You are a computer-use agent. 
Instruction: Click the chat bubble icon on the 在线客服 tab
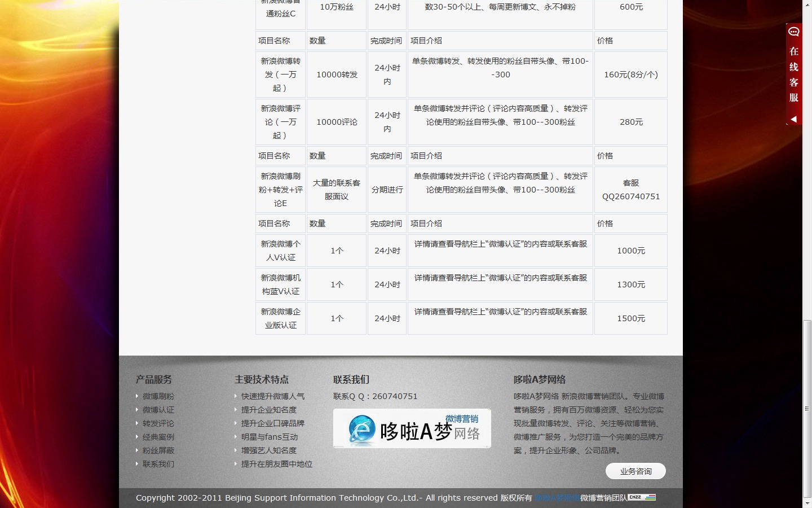(x=794, y=32)
